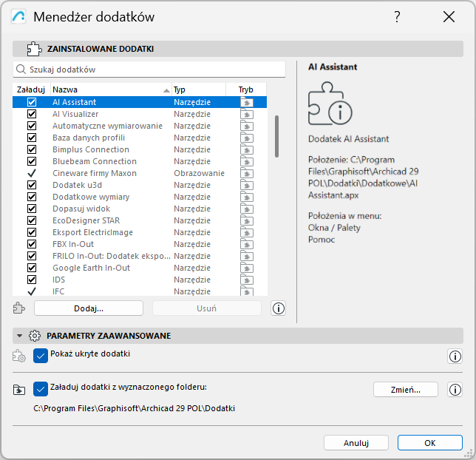Click the info icon next to Usuń button
Screen dimensions: 476x460
tap(279, 308)
